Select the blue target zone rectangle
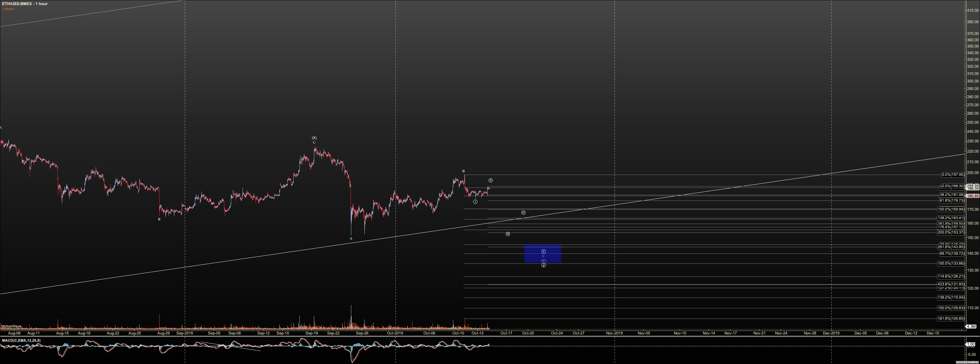 pyautogui.click(x=542, y=253)
